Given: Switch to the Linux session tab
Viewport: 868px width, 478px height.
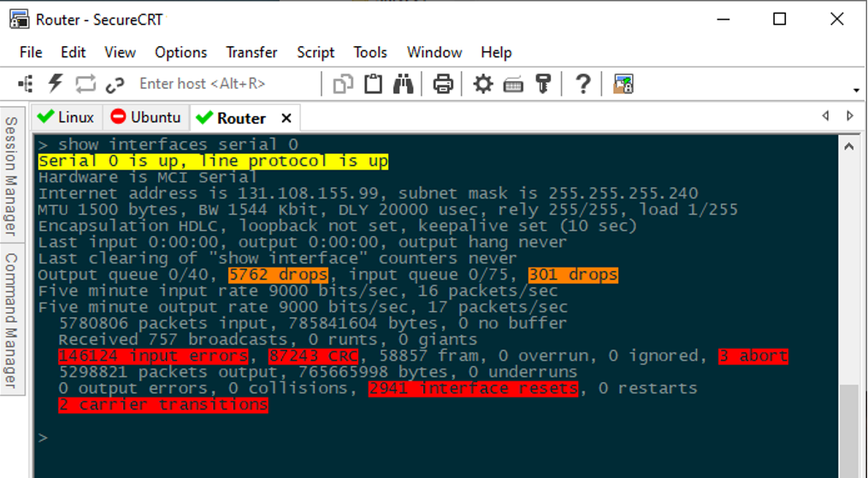Looking at the screenshot, I should pyautogui.click(x=66, y=117).
